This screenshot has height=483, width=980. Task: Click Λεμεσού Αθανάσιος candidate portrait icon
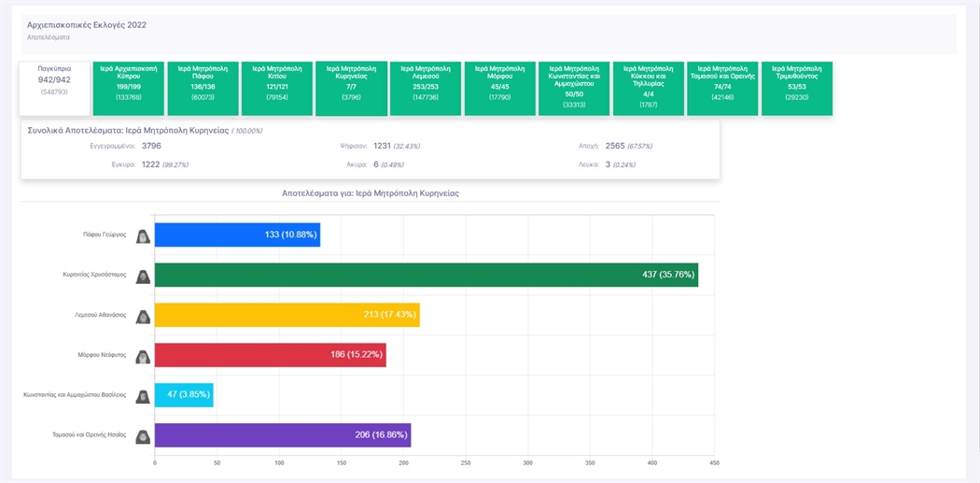tap(144, 316)
